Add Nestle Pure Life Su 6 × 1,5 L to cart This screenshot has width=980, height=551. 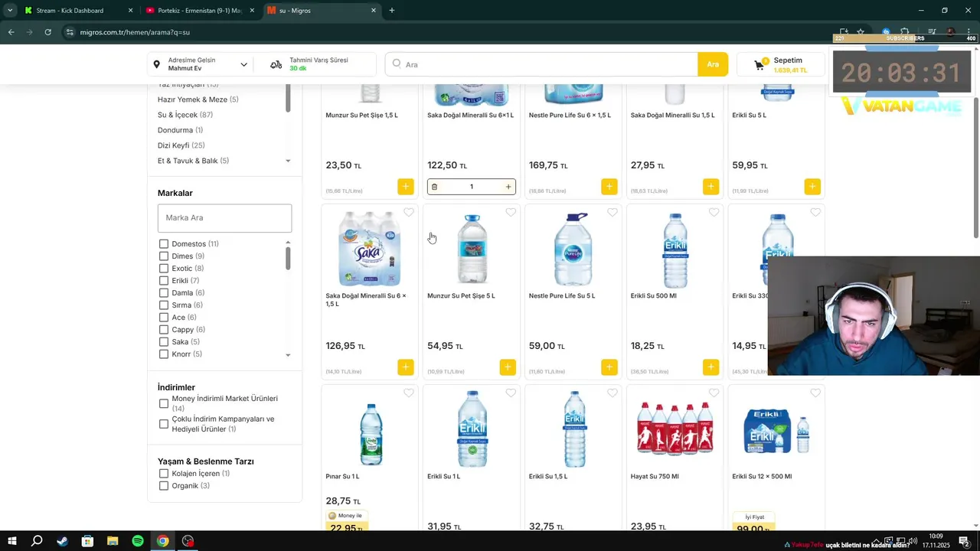pos(609,187)
